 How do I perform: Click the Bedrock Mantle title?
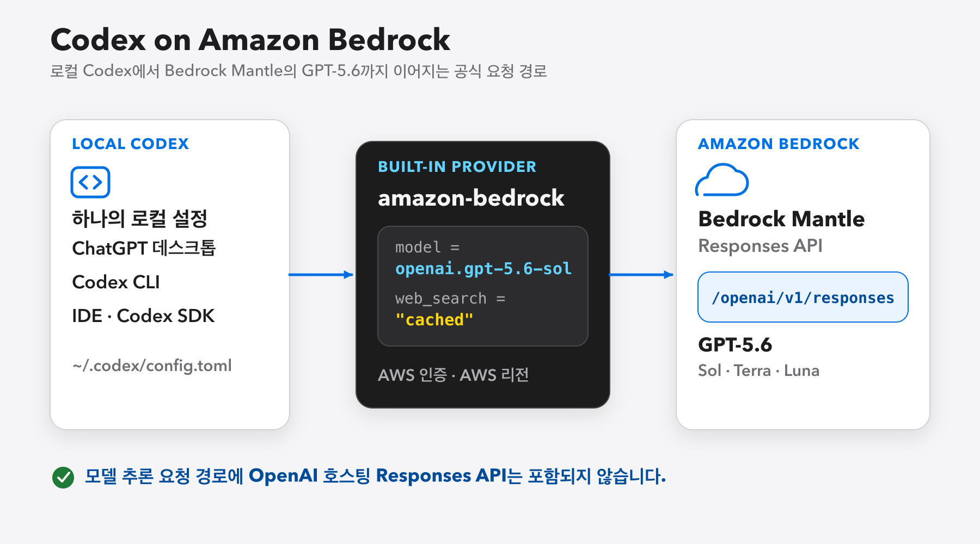coord(781,219)
